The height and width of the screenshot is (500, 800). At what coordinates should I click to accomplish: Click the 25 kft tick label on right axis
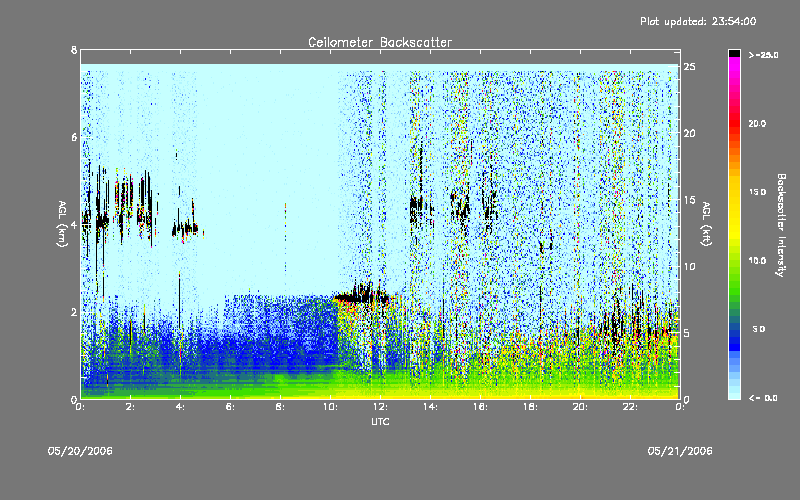pyautogui.click(x=689, y=67)
